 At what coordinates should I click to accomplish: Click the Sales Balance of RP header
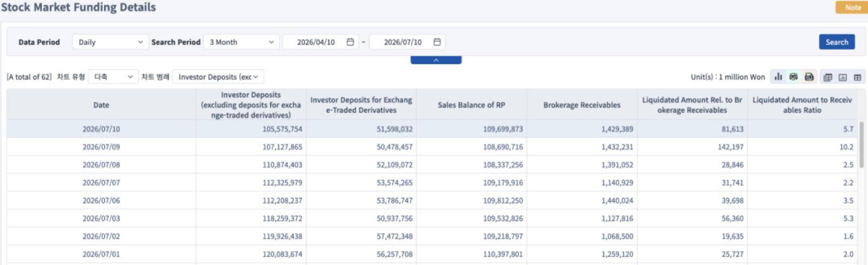pos(471,105)
